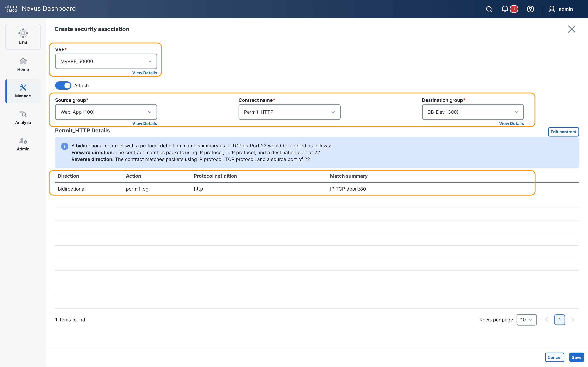
Task: Open Admin section in sidebar
Action: click(23, 144)
